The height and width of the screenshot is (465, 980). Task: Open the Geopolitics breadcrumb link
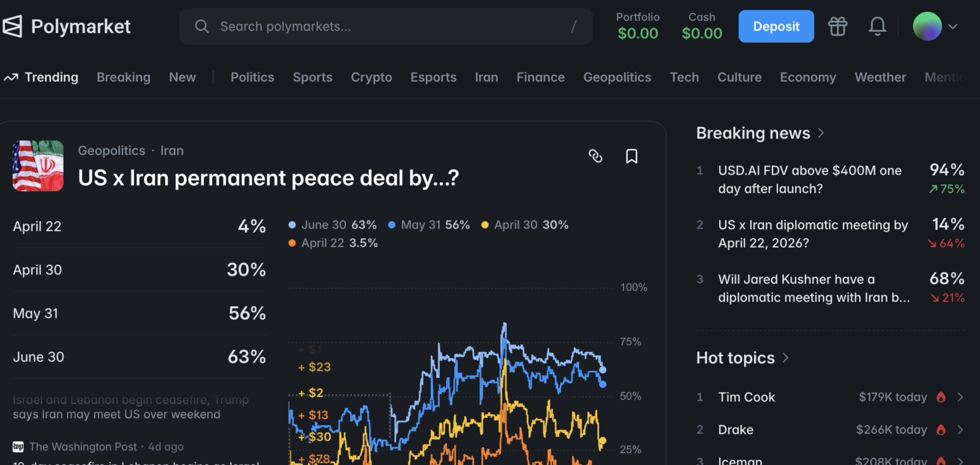[111, 151]
